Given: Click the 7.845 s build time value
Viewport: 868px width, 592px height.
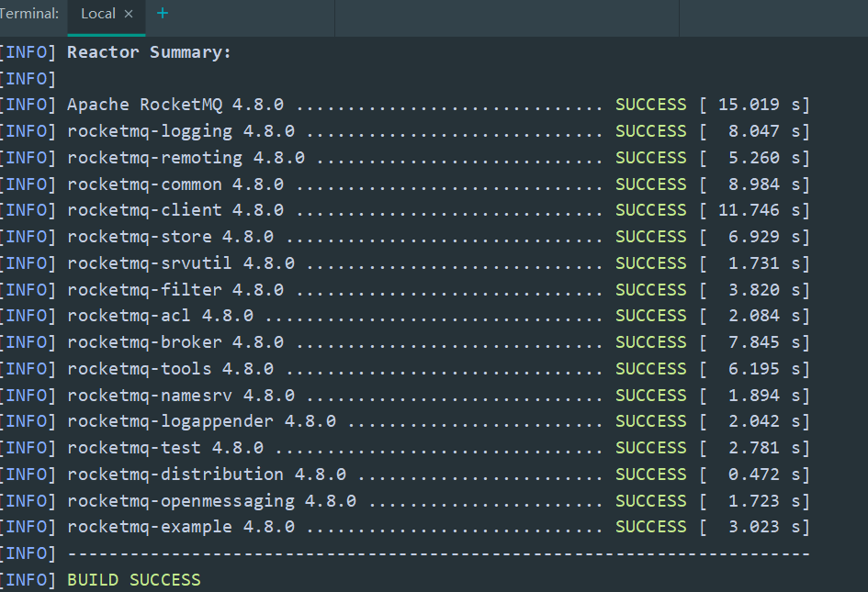Looking at the screenshot, I should point(764,342).
